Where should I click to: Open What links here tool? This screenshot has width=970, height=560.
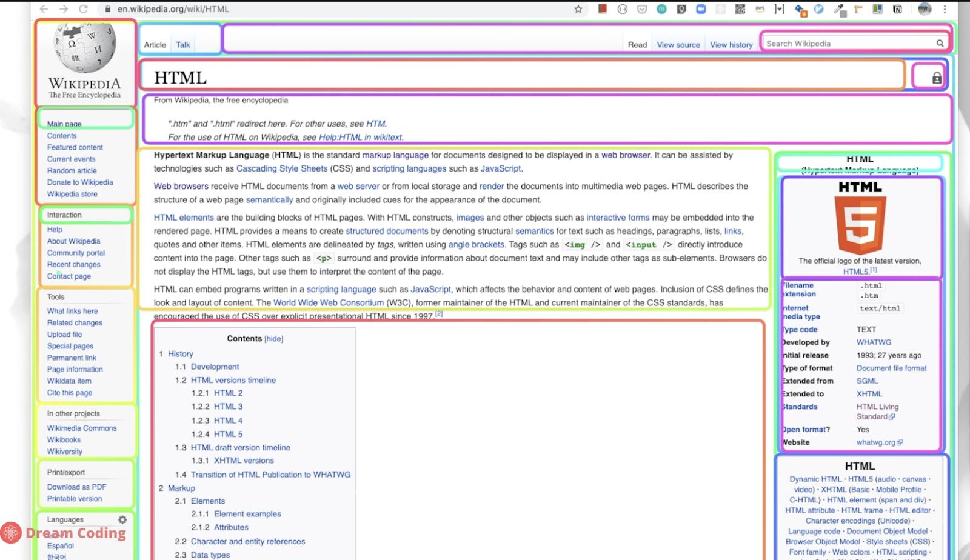tap(72, 311)
